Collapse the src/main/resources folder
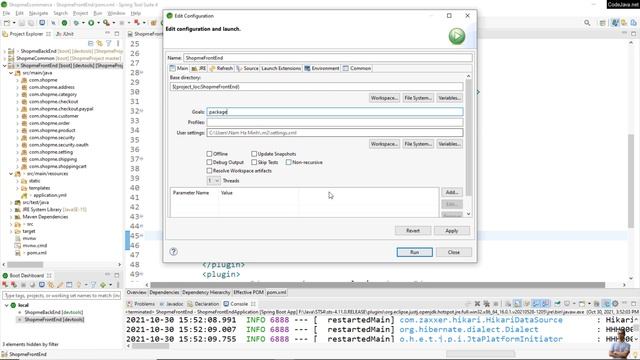 tap(11, 174)
